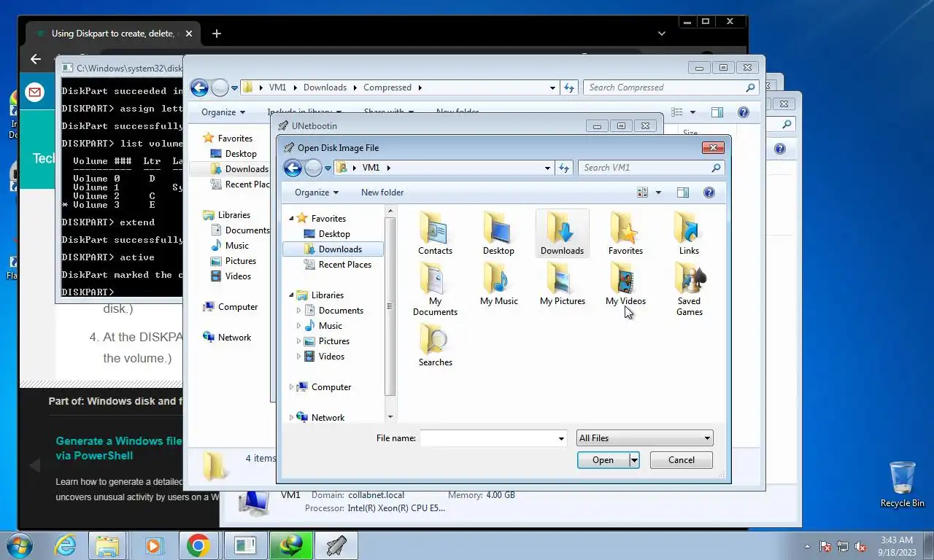The image size is (934, 560).
Task: Click the volume icon in system tray
Action: coord(860,546)
